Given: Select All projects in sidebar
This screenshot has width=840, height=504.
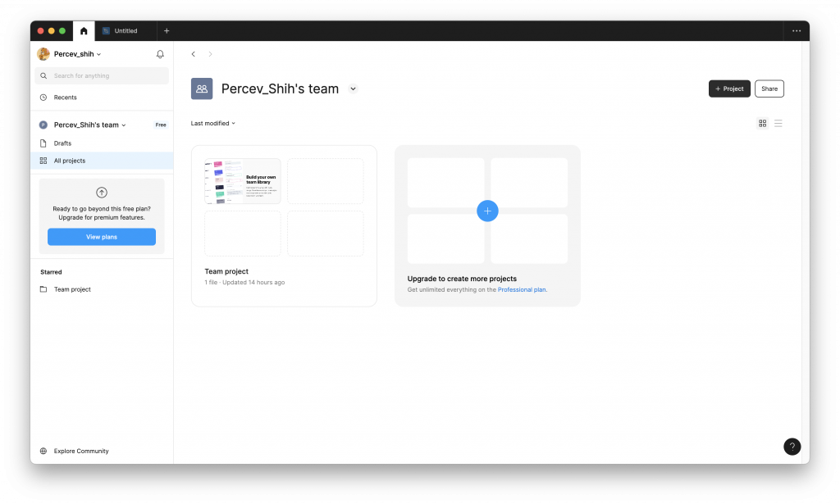Looking at the screenshot, I should (x=102, y=161).
